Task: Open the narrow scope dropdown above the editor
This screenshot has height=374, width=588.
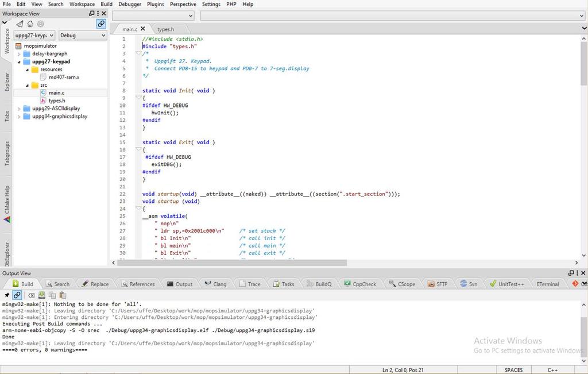Action: coord(153,16)
